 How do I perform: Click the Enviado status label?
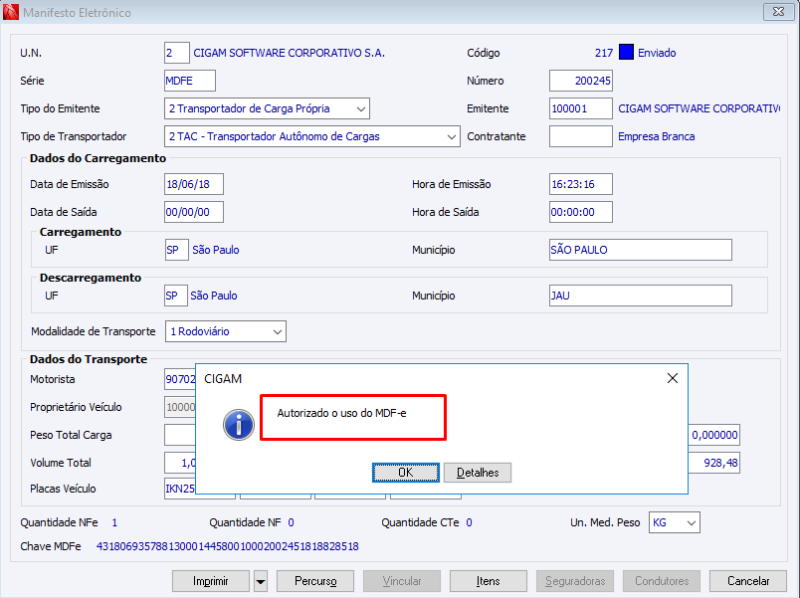pyautogui.click(x=657, y=53)
